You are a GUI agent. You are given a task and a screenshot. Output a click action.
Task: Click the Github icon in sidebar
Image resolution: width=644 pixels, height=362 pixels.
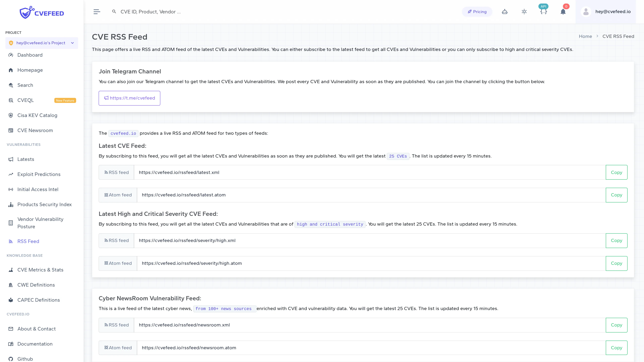[11, 359]
